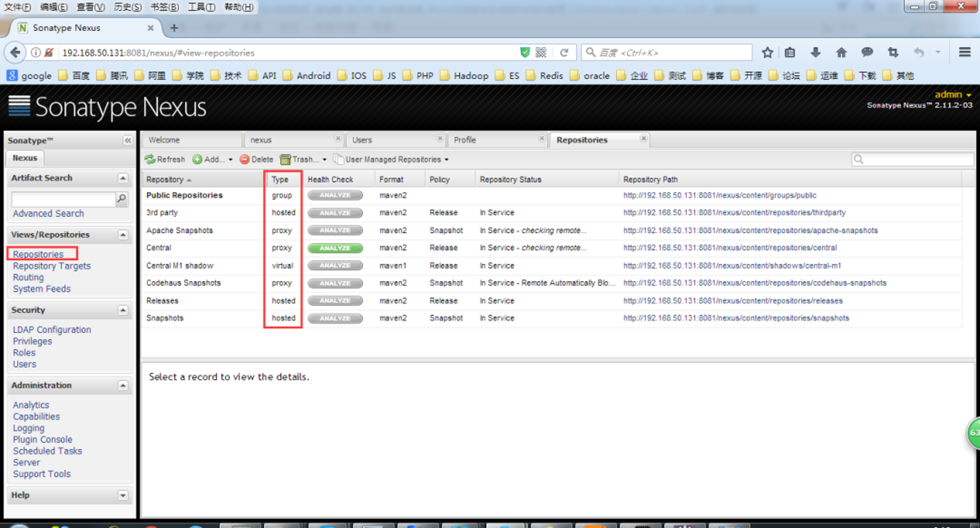The image size is (980, 528).
Task: Open Users link in Security section
Action: click(24, 364)
